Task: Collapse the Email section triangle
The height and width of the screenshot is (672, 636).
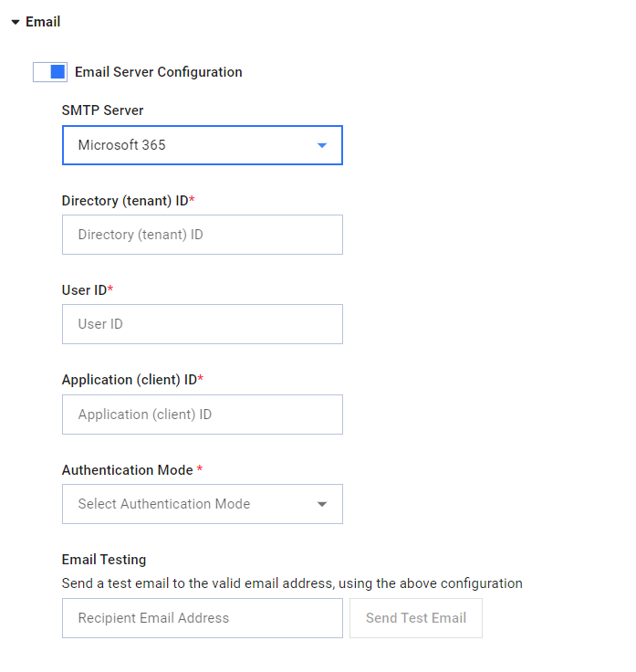Action: pos(16,22)
